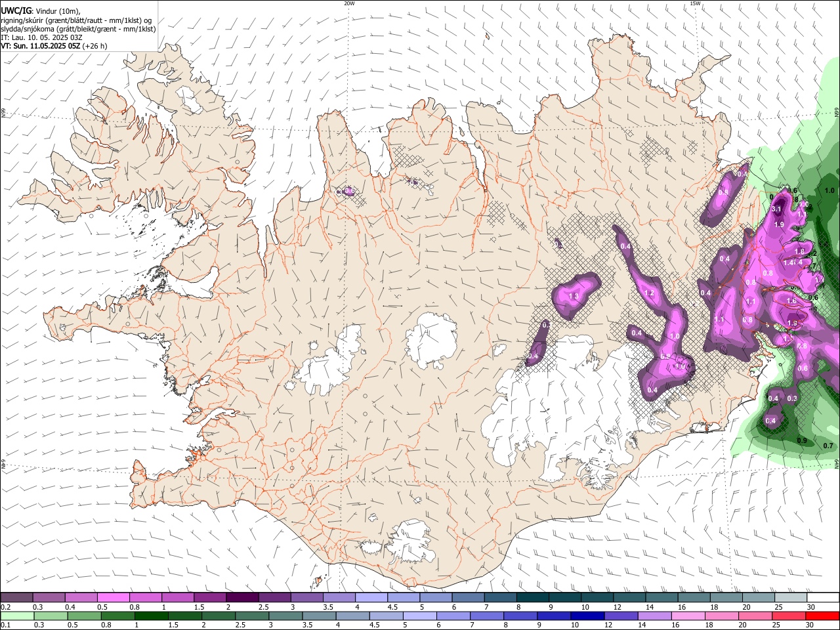The width and height of the screenshot is (840, 630).
Task: Click the 20W longitude label
Action: (349, 3)
